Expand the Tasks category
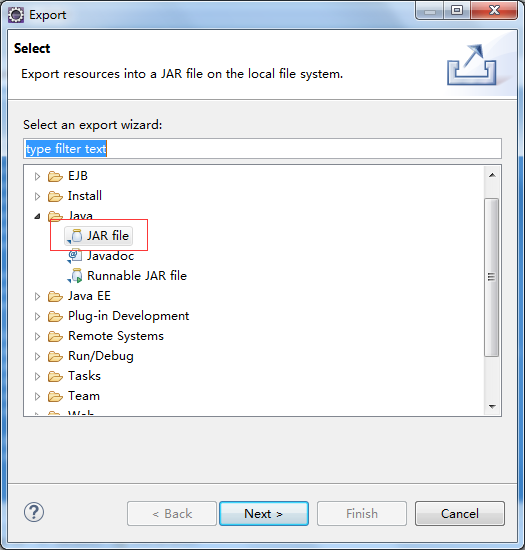This screenshot has width=525, height=550. pos(37,376)
